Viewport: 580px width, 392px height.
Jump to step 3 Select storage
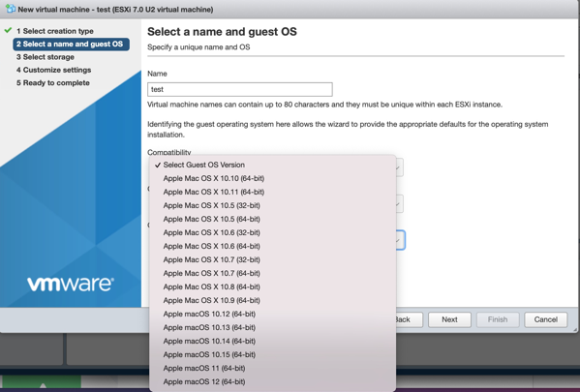pos(46,57)
